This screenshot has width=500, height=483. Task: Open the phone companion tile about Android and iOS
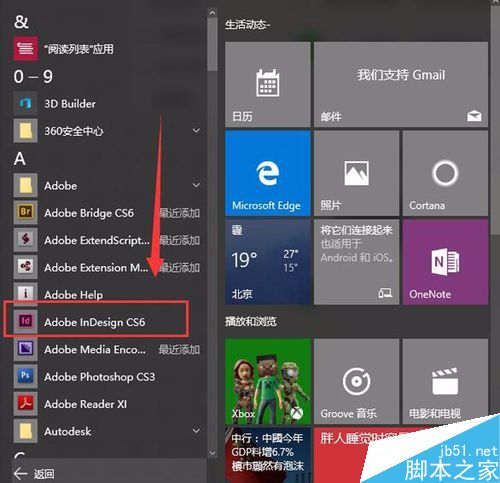(356, 262)
